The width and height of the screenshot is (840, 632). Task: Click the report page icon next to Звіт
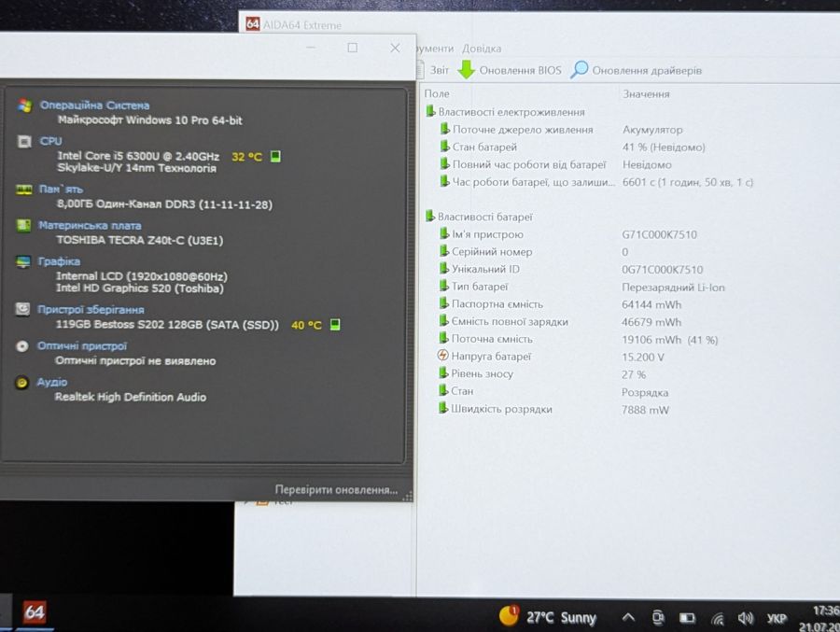click(421, 70)
